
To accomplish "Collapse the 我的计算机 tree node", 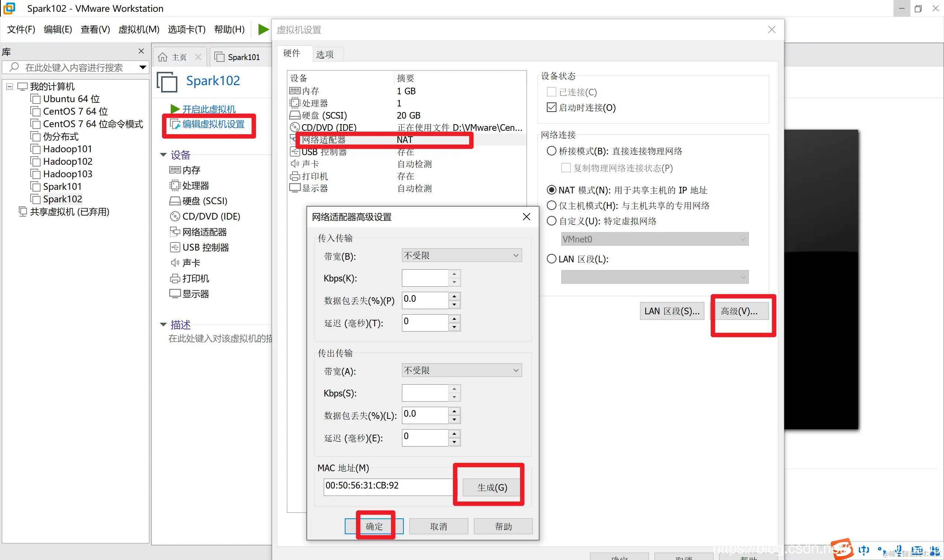I will (10, 87).
